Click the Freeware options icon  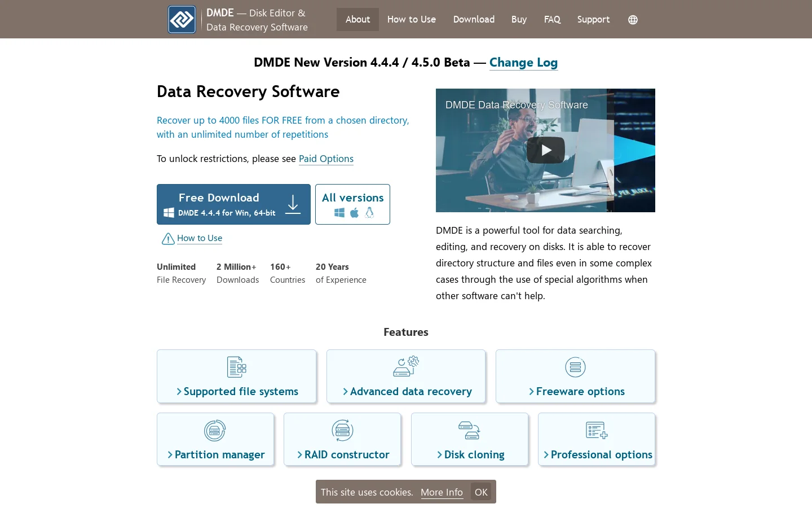[575, 367]
